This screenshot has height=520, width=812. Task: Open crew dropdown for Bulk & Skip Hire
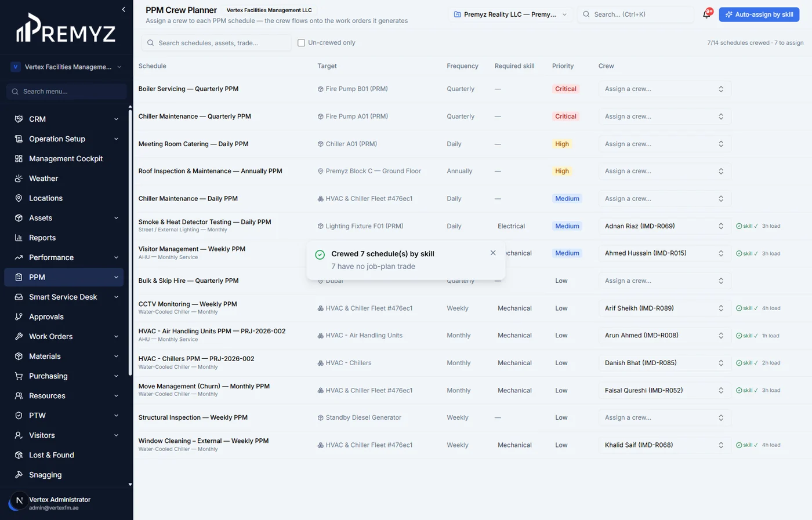coord(665,281)
